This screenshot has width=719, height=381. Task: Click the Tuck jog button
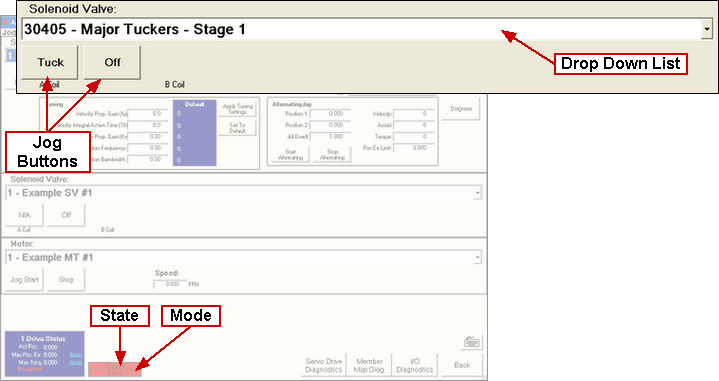(50, 62)
